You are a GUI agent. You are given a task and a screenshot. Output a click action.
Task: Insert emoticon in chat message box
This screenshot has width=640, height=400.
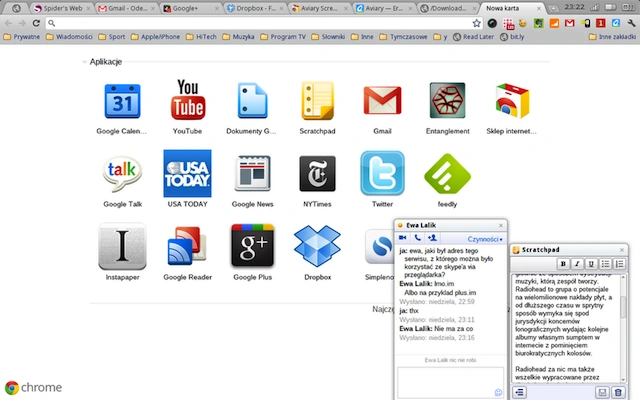498,392
